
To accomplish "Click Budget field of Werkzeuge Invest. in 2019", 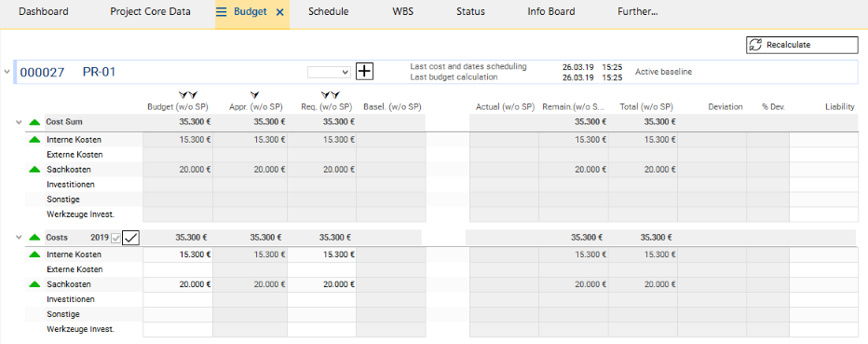I will click(178, 330).
